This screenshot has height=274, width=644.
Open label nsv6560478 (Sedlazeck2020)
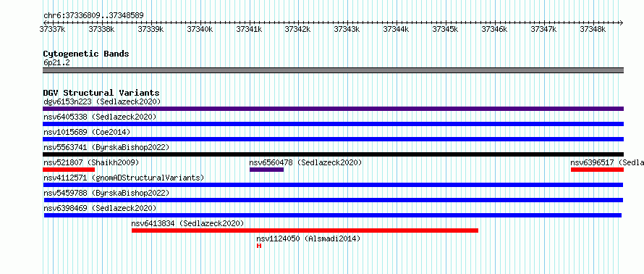point(305,162)
